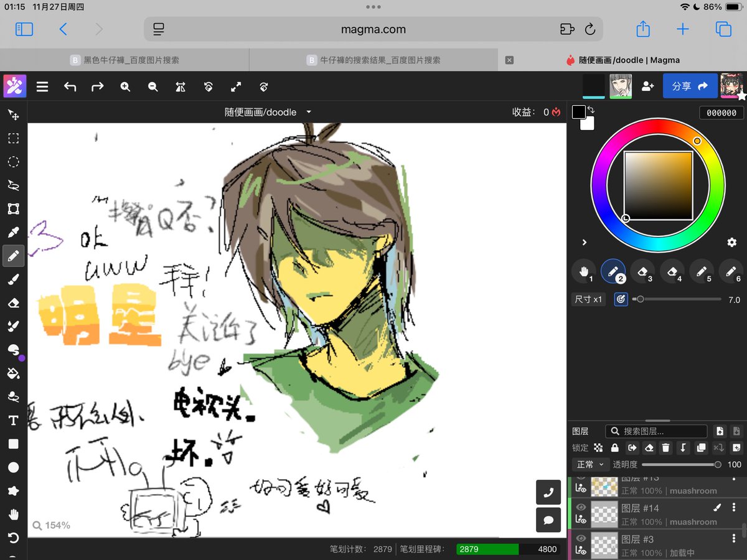Select the pencil tool in left toolbar

(13, 256)
